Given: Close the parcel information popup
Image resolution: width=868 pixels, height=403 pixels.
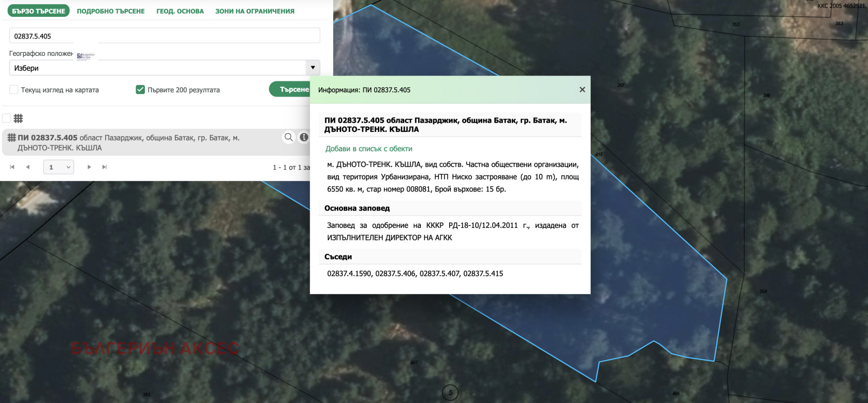Looking at the screenshot, I should pos(582,89).
